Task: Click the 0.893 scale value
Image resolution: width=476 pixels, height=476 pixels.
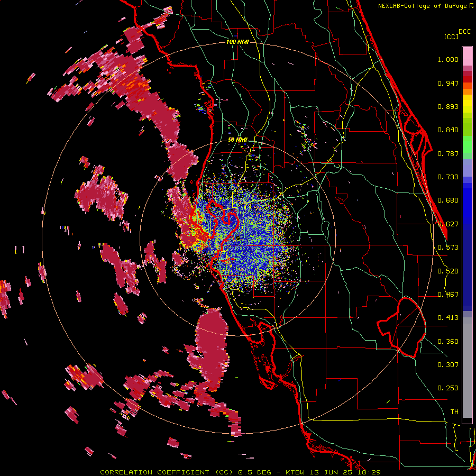Action: point(448,106)
